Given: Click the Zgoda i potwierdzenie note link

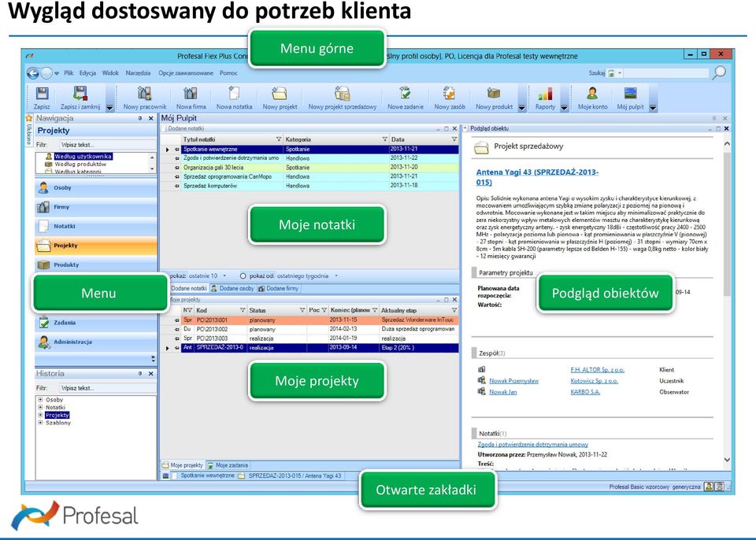Looking at the screenshot, I should coord(533,445).
